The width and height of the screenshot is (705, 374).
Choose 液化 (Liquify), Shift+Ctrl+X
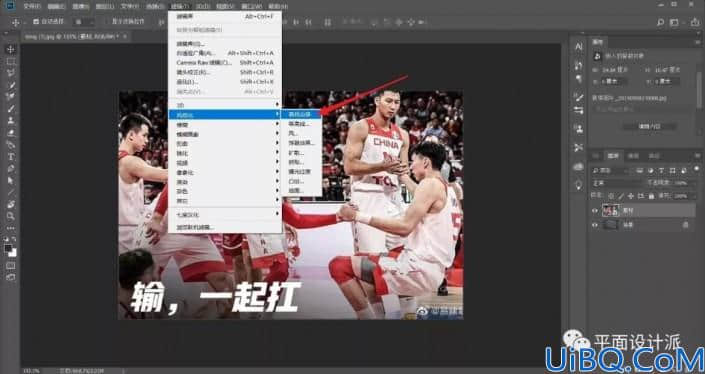coord(225,82)
